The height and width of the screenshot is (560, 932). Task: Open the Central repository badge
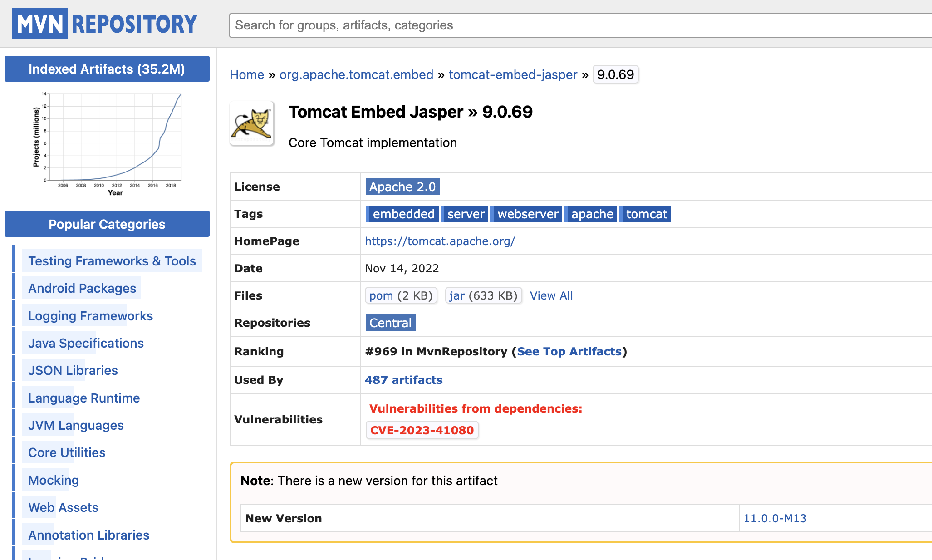click(390, 323)
